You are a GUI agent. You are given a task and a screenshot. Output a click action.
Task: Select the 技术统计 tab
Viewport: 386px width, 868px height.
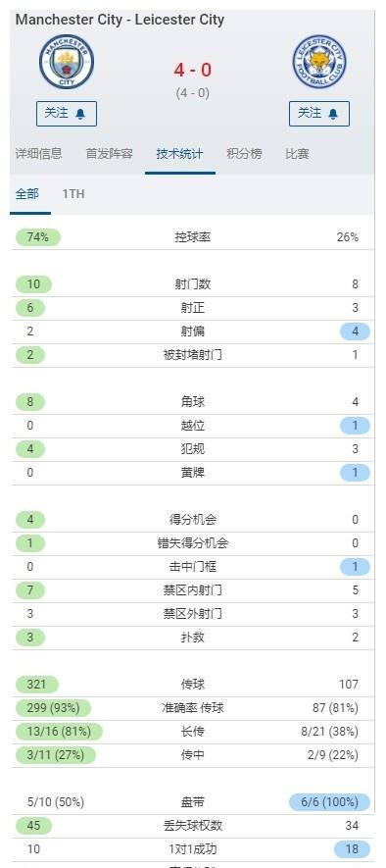(x=179, y=153)
